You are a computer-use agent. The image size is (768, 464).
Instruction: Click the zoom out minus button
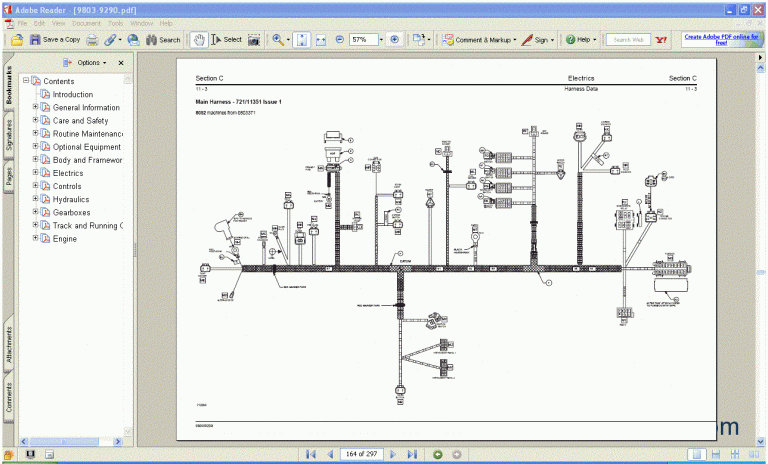pos(339,40)
